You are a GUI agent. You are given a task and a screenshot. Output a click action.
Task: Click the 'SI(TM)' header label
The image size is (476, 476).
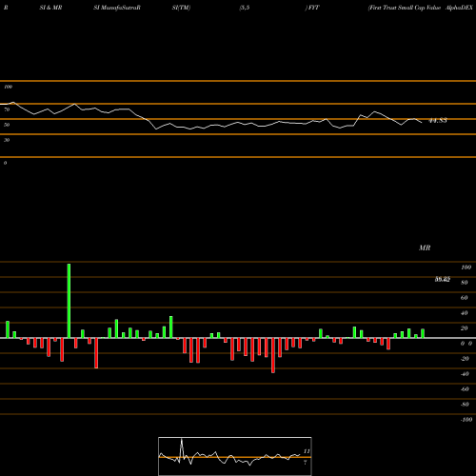(181, 8)
